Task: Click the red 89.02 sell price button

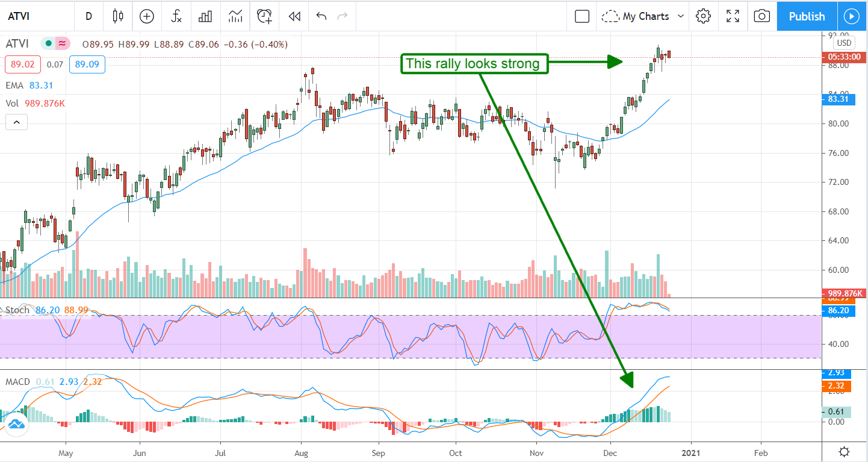Action: click(22, 64)
